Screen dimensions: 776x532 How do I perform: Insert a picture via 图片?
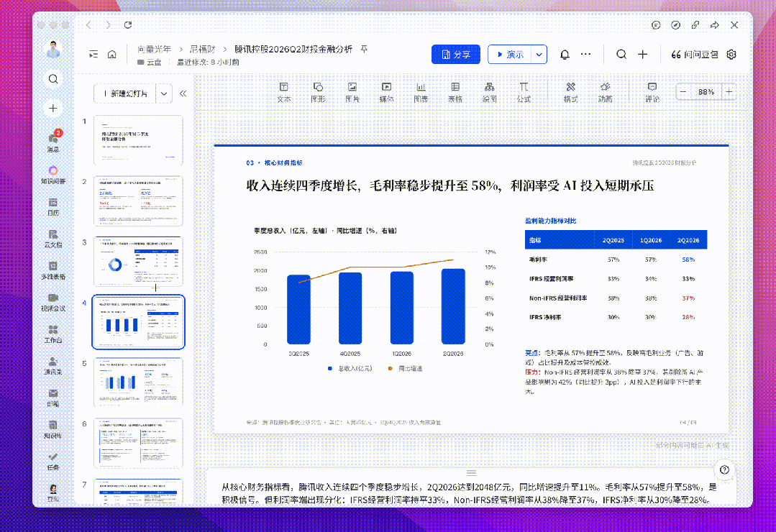pyautogui.click(x=352, y=93)
